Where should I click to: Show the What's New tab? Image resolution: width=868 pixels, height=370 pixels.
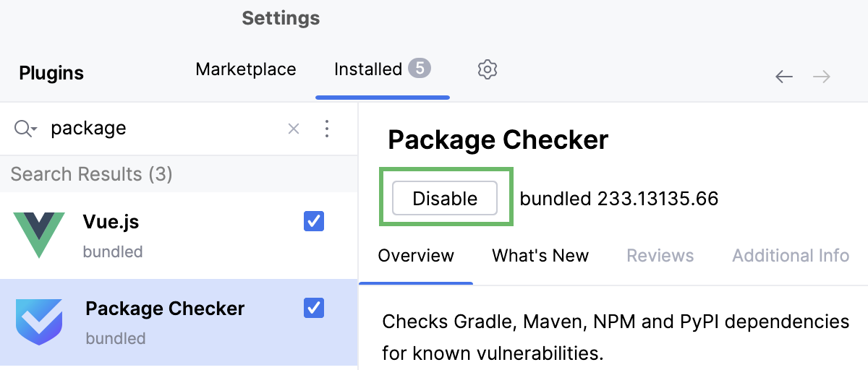coord(540,256)
